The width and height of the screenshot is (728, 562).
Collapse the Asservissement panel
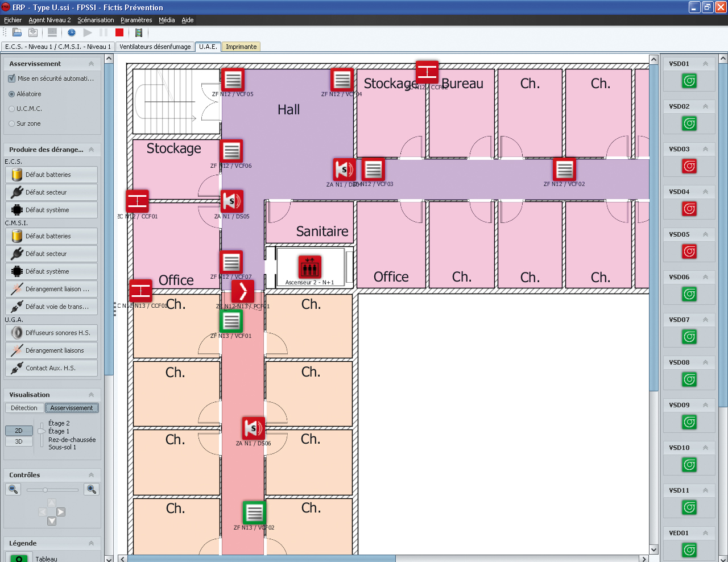coord(91,64)
